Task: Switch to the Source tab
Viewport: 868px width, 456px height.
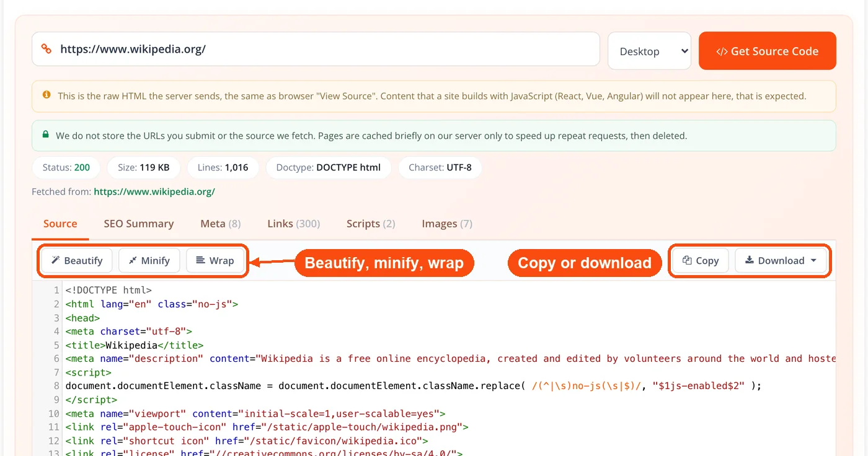Action: pyautogui.click(x=60, y=224)
